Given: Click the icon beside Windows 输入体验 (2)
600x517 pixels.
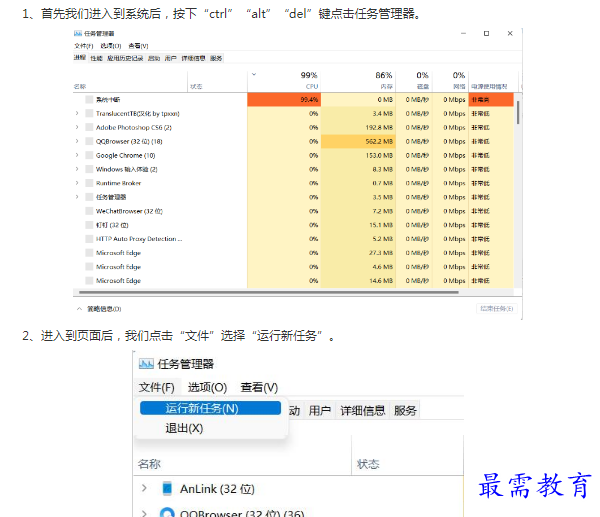Looking at the screenshot, I should pyautogui.click(x=89, y=169).
